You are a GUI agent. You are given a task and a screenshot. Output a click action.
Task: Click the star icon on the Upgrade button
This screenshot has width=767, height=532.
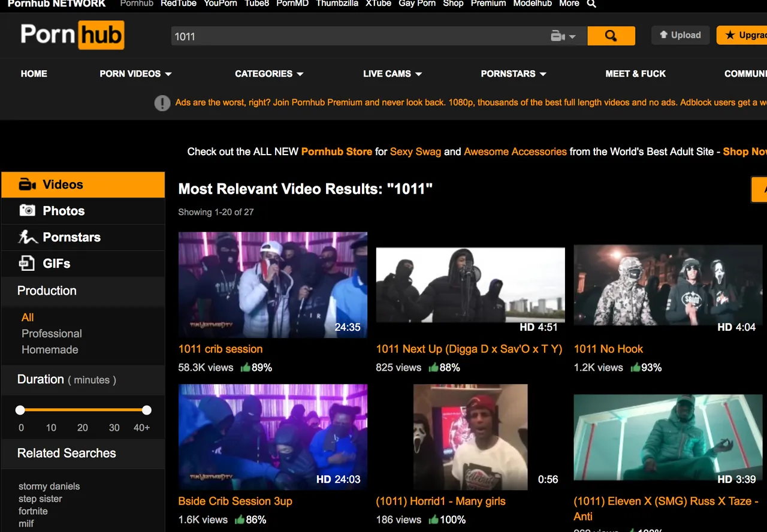(x=730, y=35)
